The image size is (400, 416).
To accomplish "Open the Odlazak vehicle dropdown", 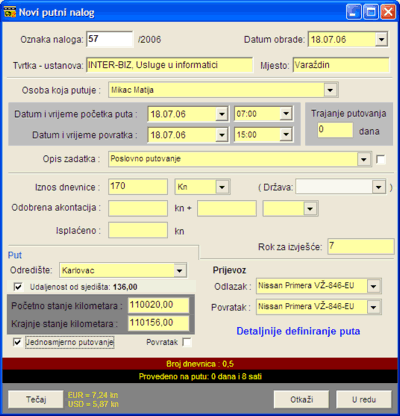I will pos(373,286).
